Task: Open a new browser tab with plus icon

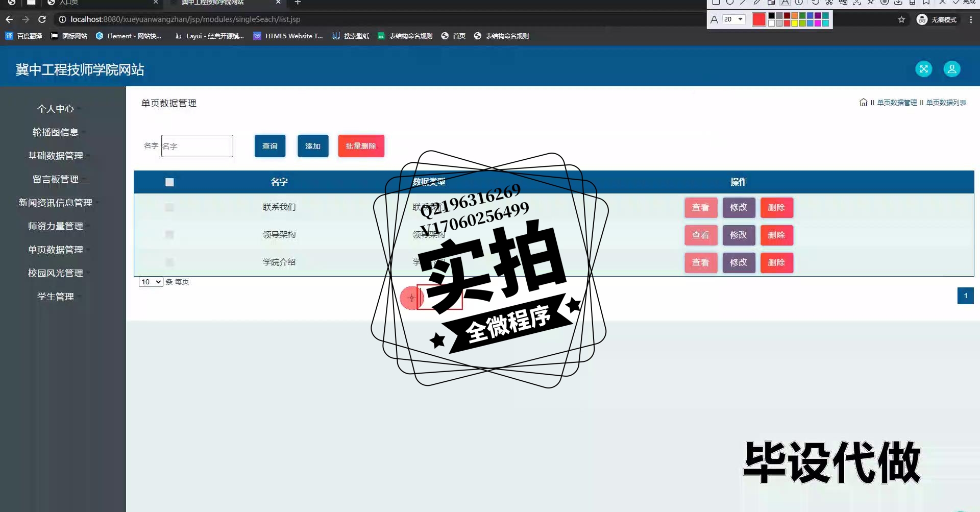Action: (x=298, y=3)
